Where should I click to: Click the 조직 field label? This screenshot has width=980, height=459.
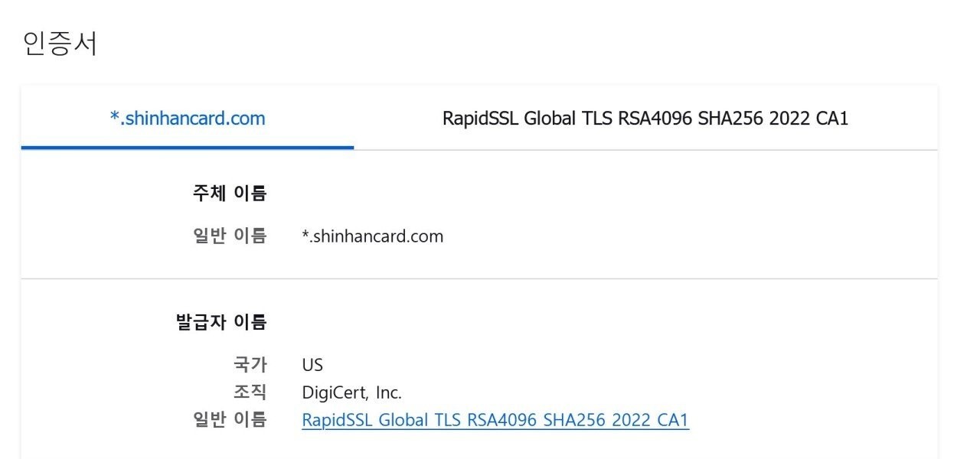[x=250, y=392]
